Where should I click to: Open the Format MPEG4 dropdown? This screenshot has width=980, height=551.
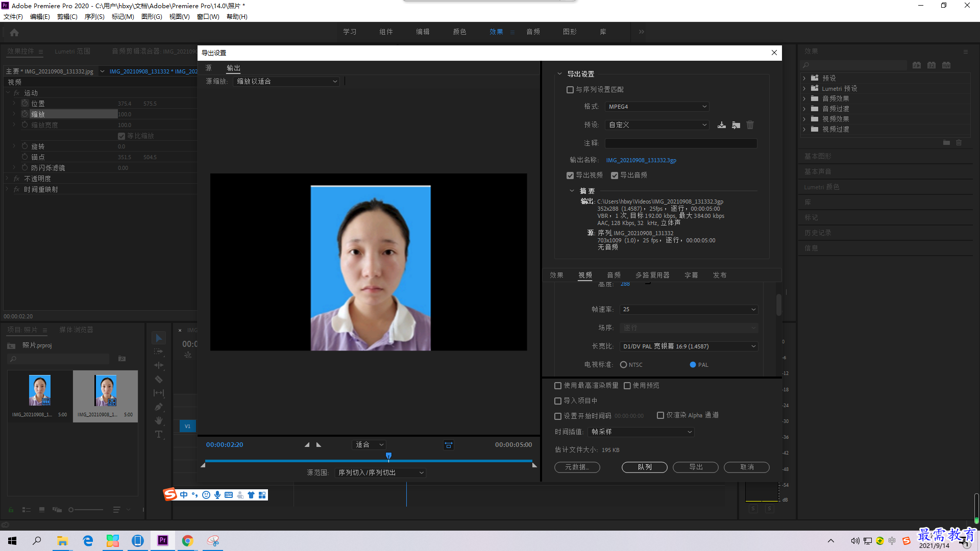click(x=657, y=107)
